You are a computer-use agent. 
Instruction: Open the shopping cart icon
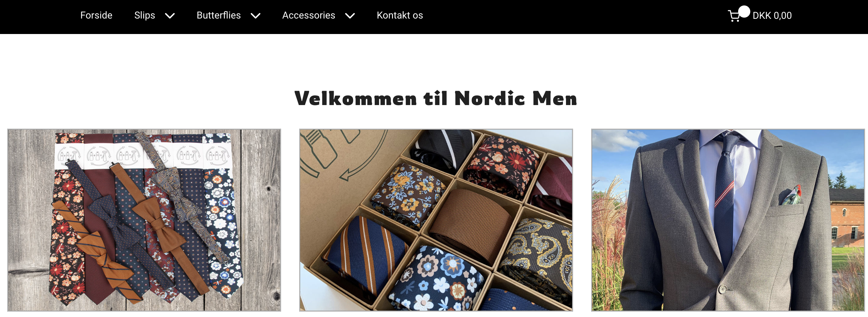(734, 16)
